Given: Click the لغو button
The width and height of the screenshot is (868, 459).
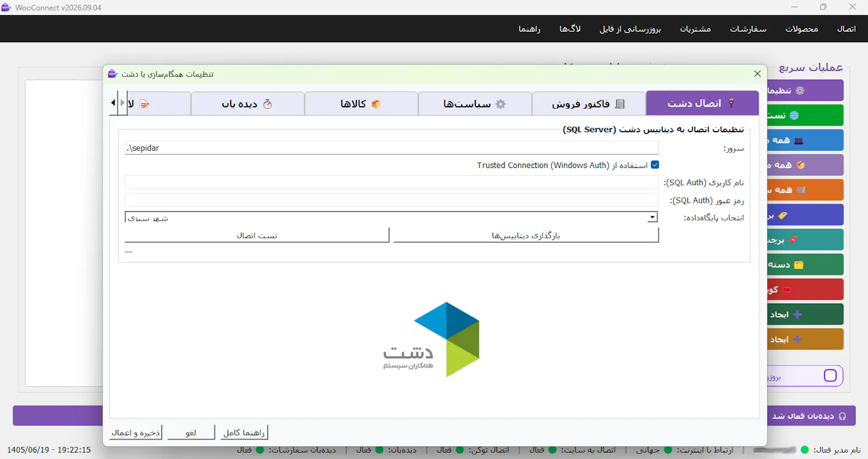Looking at the screenshot, I should click(x=191, y=432).
